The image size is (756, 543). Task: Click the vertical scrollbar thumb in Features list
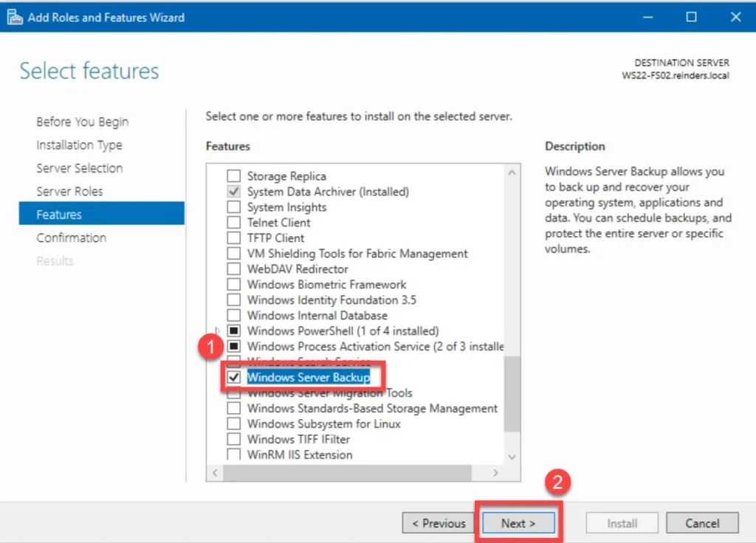[x=512, y=394]
